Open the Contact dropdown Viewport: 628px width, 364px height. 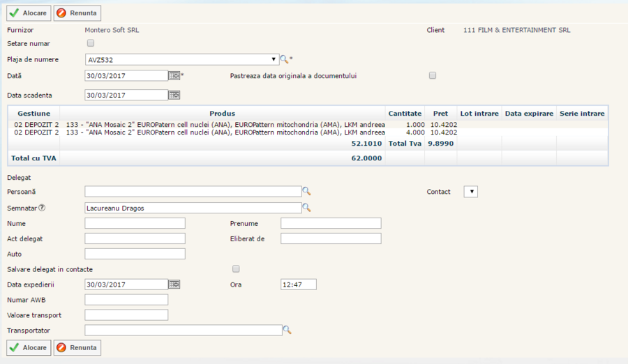pos(470,192)
